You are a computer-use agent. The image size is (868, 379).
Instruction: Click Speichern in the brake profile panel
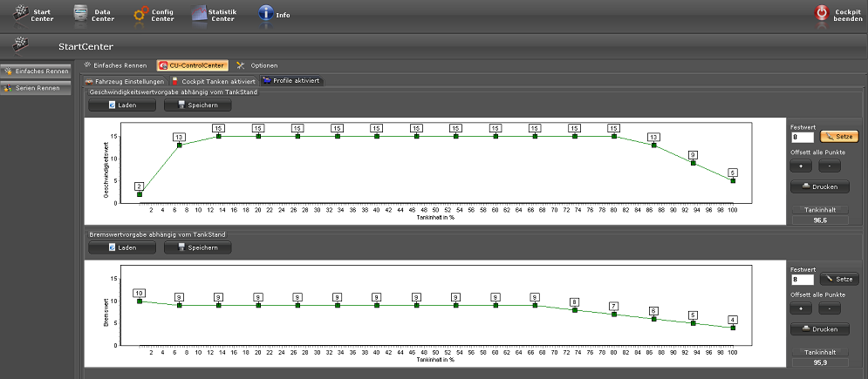pos(197,248)
